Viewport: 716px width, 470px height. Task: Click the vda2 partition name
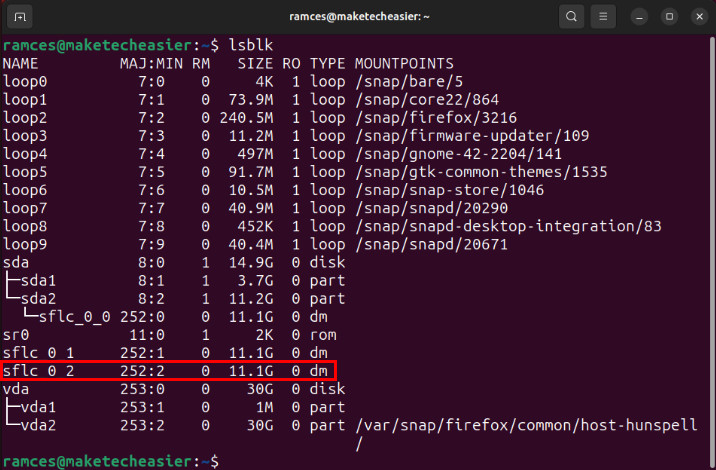(x=38, y=425)
